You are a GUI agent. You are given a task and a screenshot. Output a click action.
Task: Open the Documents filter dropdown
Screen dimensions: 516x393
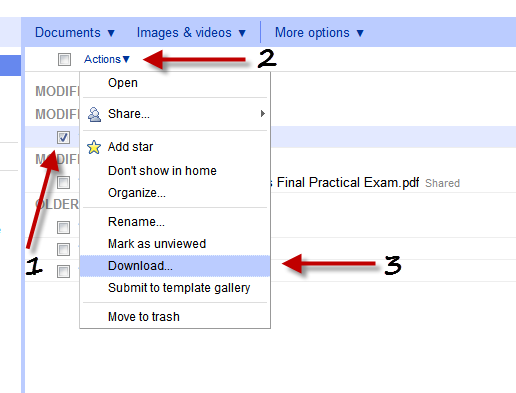point(75,33)
